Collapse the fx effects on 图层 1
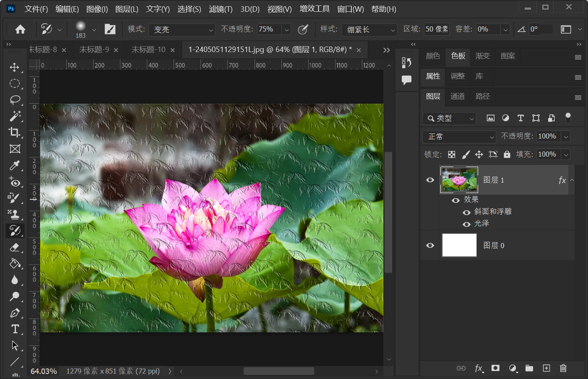The image size is (588, 379). tap(572, 180)
